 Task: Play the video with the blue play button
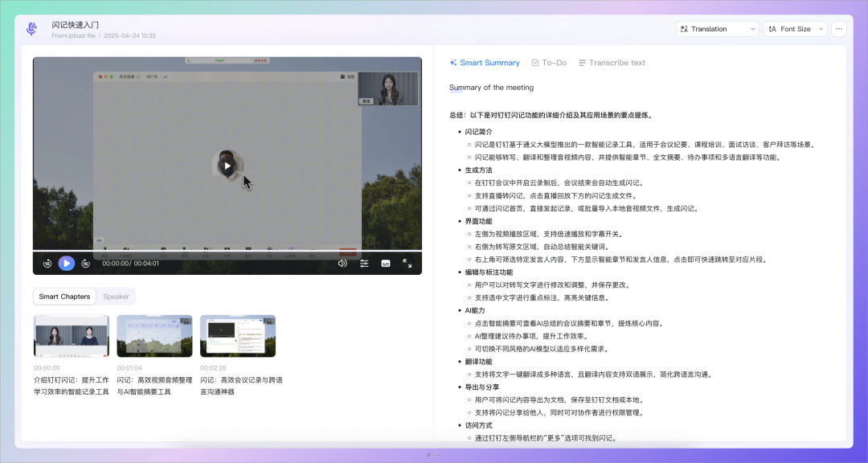click(x=67, y=263)
